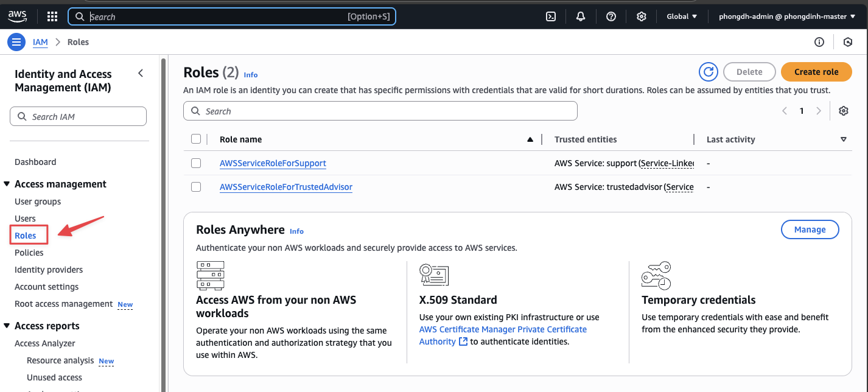The image size is (868, 392).
Task: Click the Last activity column header
Action: click(730, 139)
